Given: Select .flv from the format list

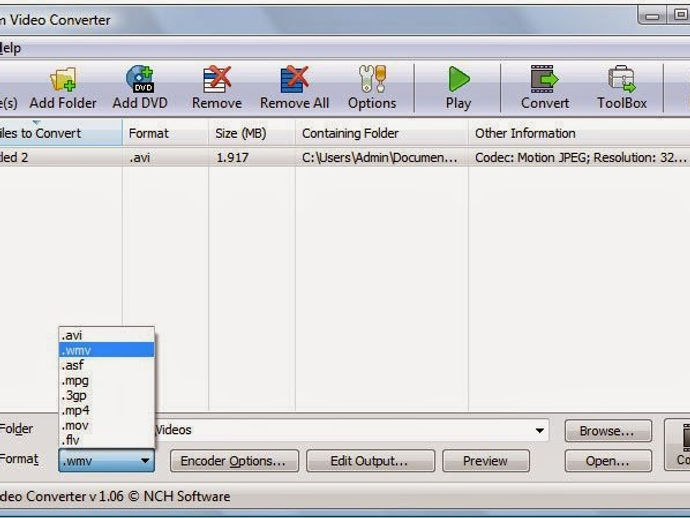Looking at the screenshot, I should (x=106, y=440).
